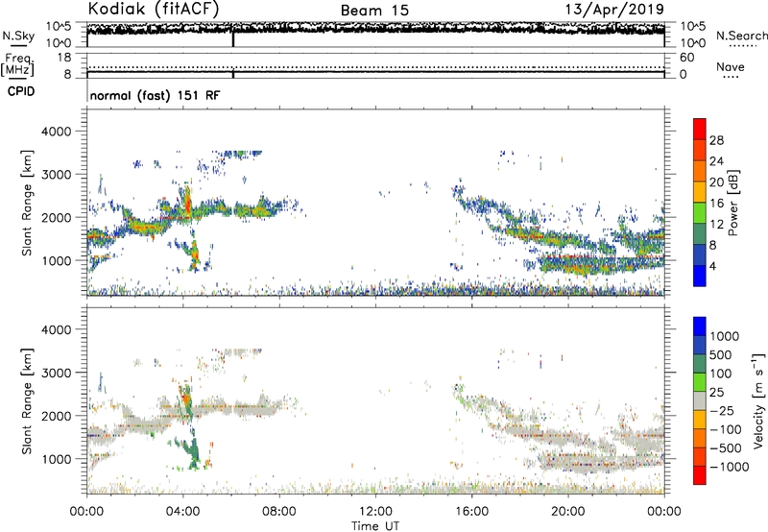Pick the yellow 16–20 dB Power colorbar segment

point(700,193)
